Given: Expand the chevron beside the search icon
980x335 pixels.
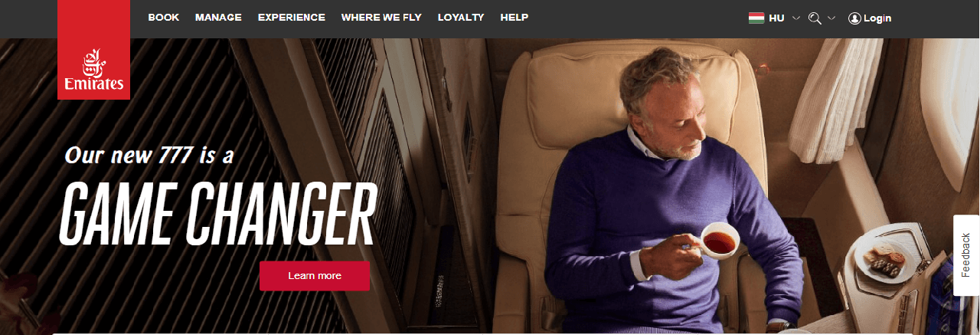Looking at the screenshot, I should pos(831,18).
